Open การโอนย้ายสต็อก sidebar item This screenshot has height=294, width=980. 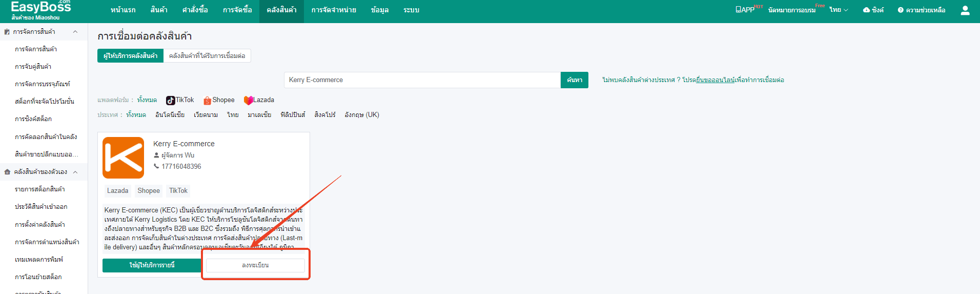tap(38, 277)
